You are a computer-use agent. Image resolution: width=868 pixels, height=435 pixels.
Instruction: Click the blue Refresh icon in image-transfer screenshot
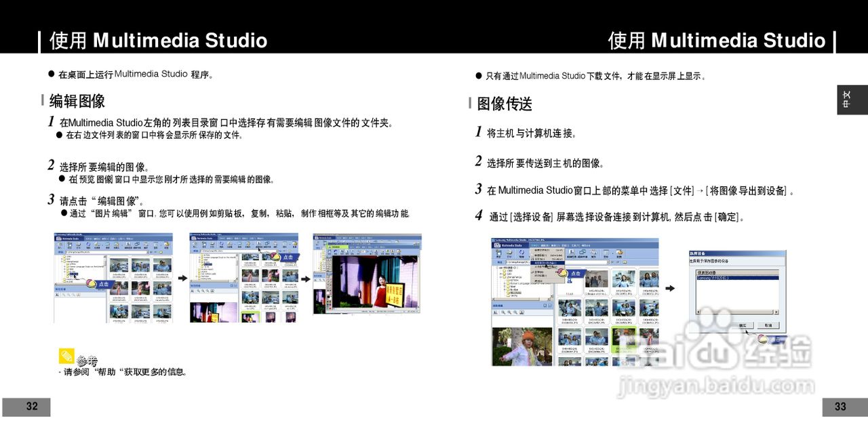click(x=521, y=253)
